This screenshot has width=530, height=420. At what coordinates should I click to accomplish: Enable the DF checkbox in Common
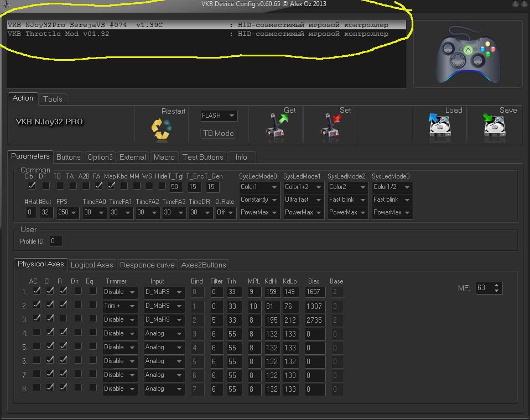pos(46,186)
